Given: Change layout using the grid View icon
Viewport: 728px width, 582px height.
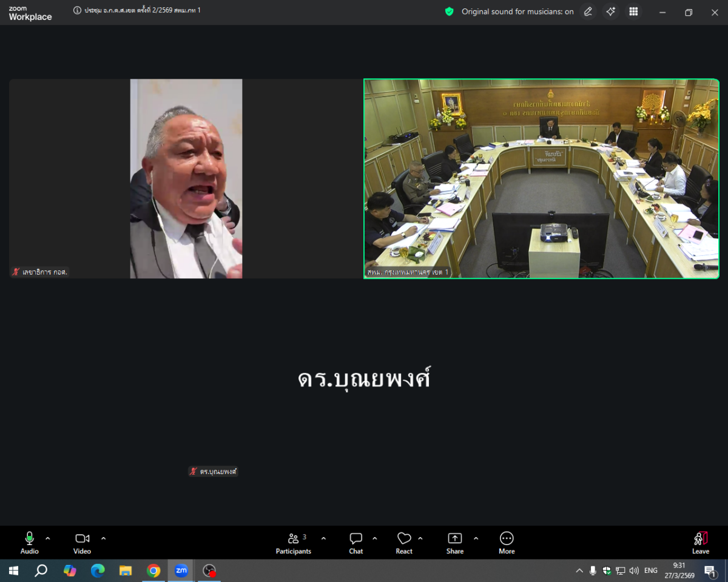Looking at the screenshot, I should click(633, 12).
